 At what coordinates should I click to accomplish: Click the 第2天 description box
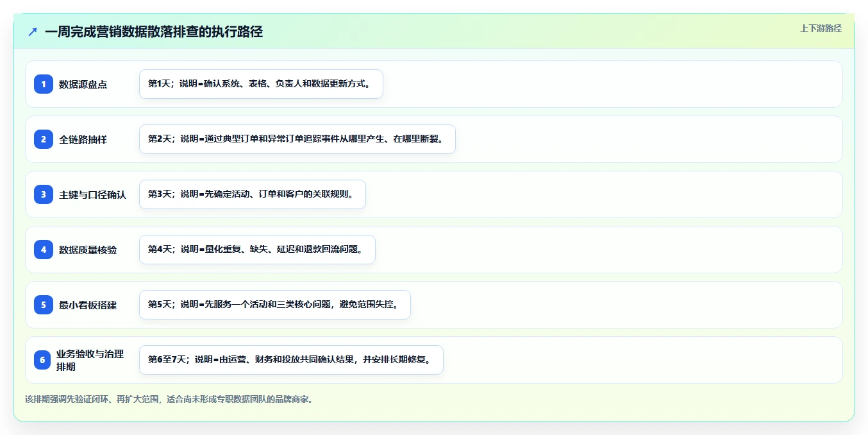(x=297, y=139)
